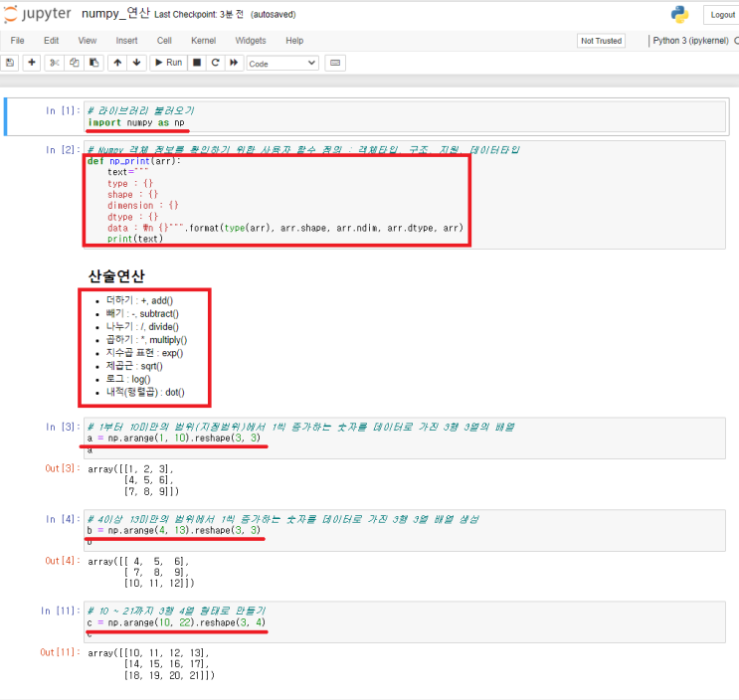Restart the kernel icon
The height and width of the screenshot is (700, 739).
[x=215, y=63]
